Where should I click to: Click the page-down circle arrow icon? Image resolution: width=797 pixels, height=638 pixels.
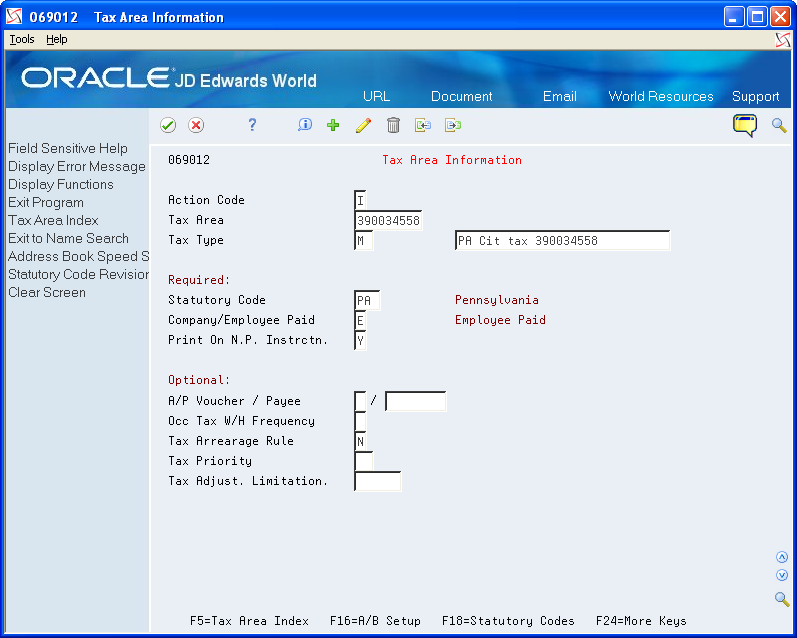pyautogui.click(x=782, y=575)
